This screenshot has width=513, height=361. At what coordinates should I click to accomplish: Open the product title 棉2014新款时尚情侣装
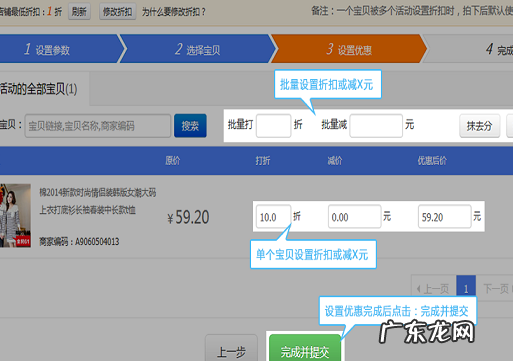(97, 201)
